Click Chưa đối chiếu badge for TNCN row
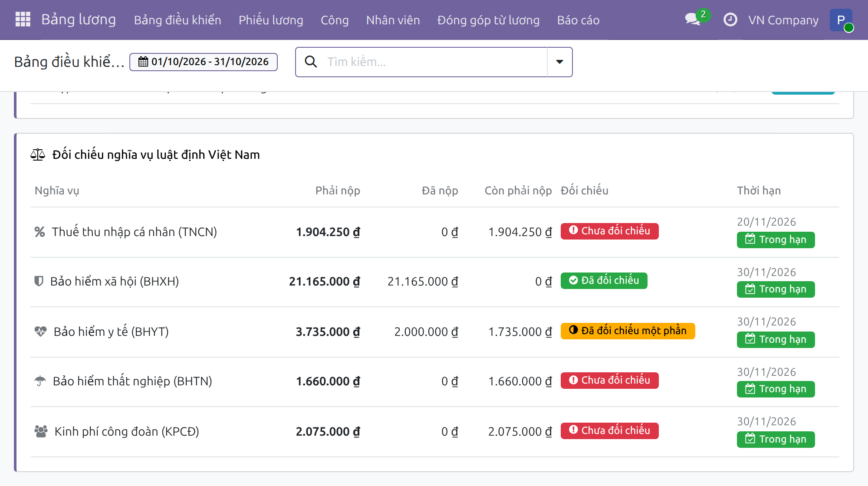The width and height of the screenshot is (868, 486). coord(609,231)
